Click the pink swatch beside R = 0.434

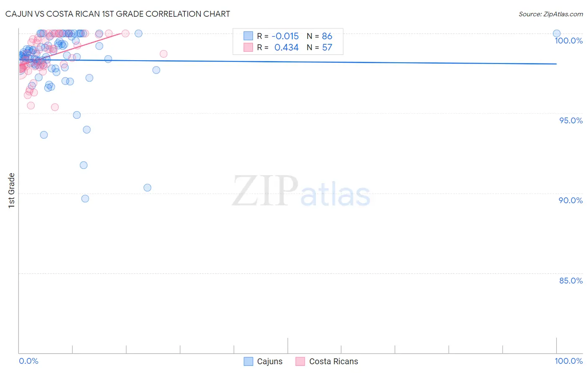pyautogui.click(x=248, y=47)
